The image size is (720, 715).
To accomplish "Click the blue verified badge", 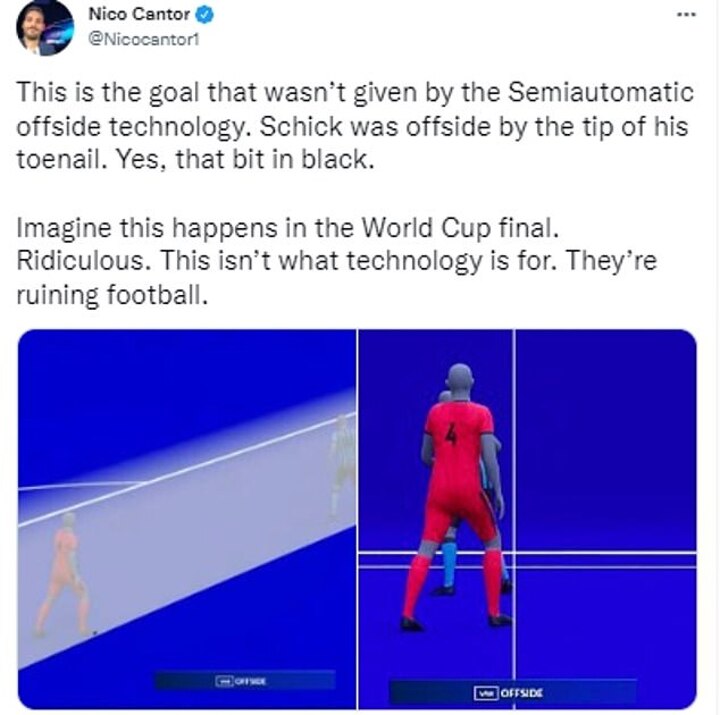I will pos(204,15).
